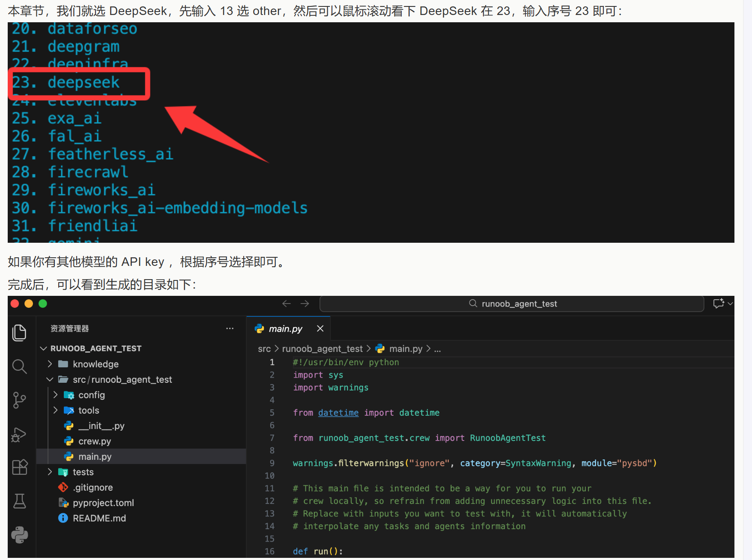Click the config folder gear icon

pyautogui.click(x=69, y=395)
